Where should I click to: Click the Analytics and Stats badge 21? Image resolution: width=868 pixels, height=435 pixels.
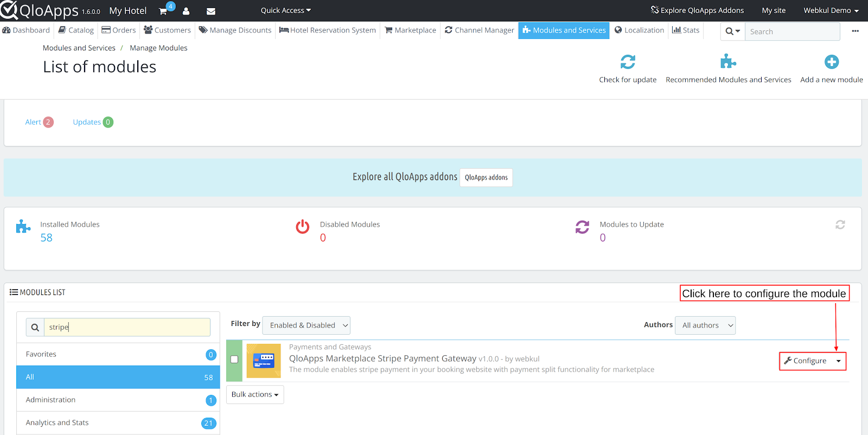pos(208,423)
